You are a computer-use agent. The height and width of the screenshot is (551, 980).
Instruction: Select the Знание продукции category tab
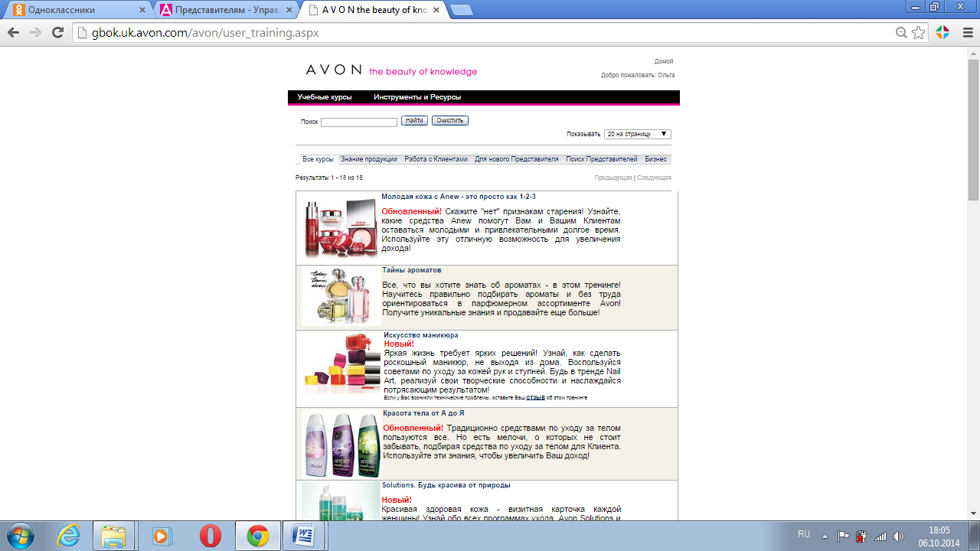[x=369, y=159]
